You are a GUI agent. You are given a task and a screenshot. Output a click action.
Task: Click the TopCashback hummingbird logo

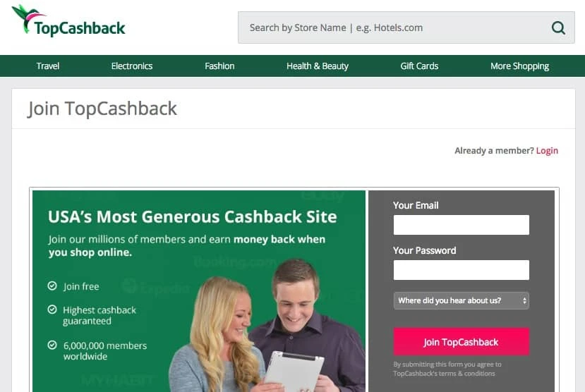(68, 20)
